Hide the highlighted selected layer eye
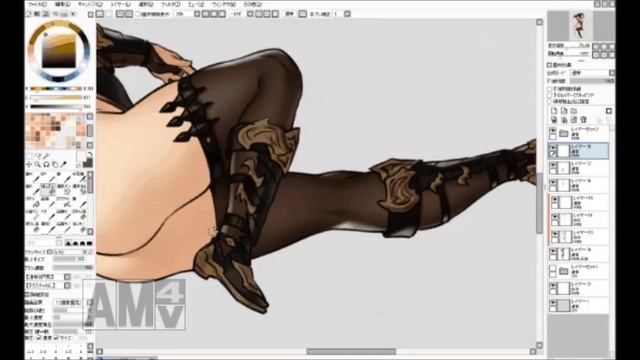Screen dimensions: 640x360 (553, 147)
